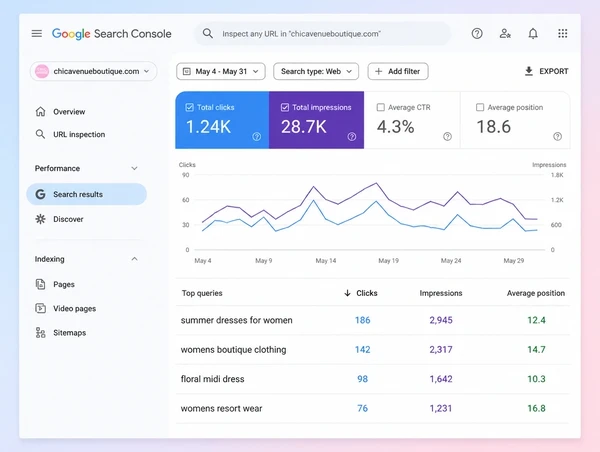Click the 2,317 impressions value

(441, 349)
